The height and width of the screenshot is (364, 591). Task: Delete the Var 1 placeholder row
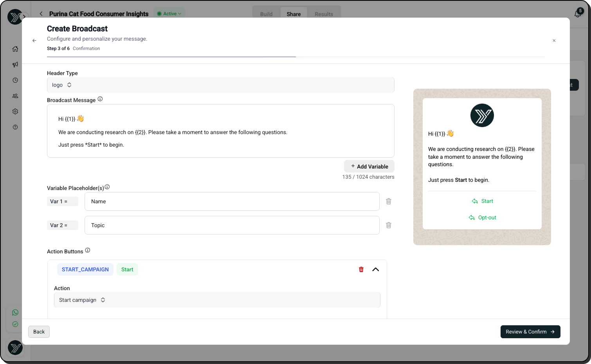(x=389, y=201)
